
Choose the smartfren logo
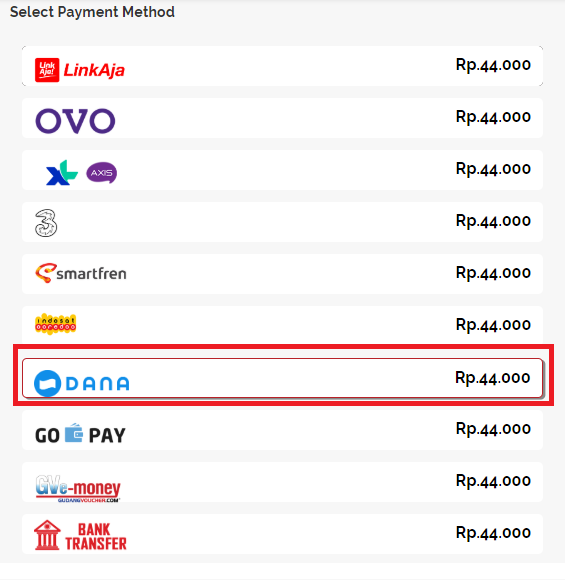click(x=81, y=273)
